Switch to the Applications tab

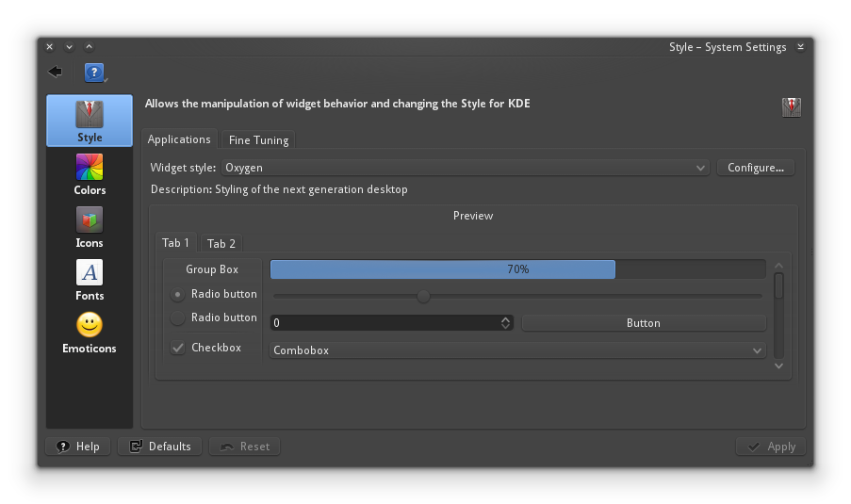[179, 138]
